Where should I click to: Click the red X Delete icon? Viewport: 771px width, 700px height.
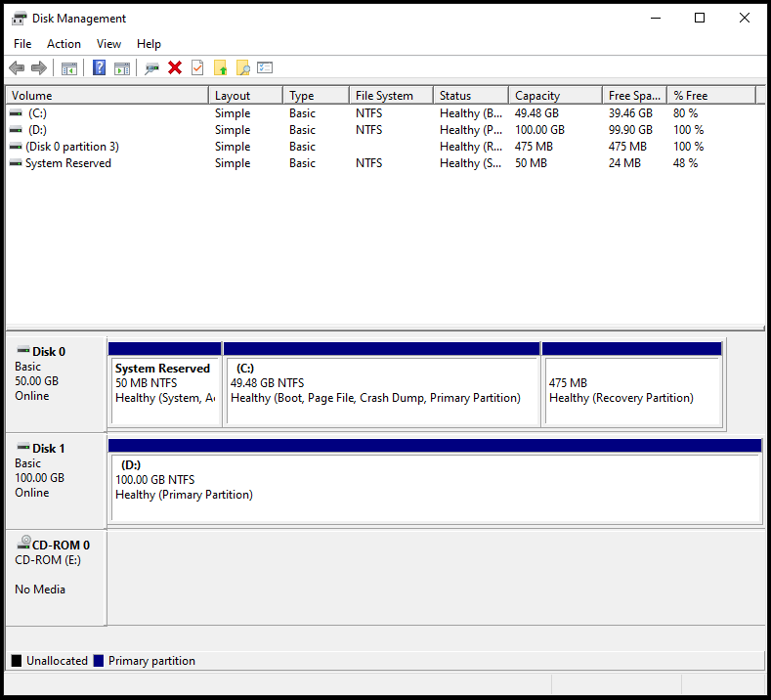[x=175, y=67]
